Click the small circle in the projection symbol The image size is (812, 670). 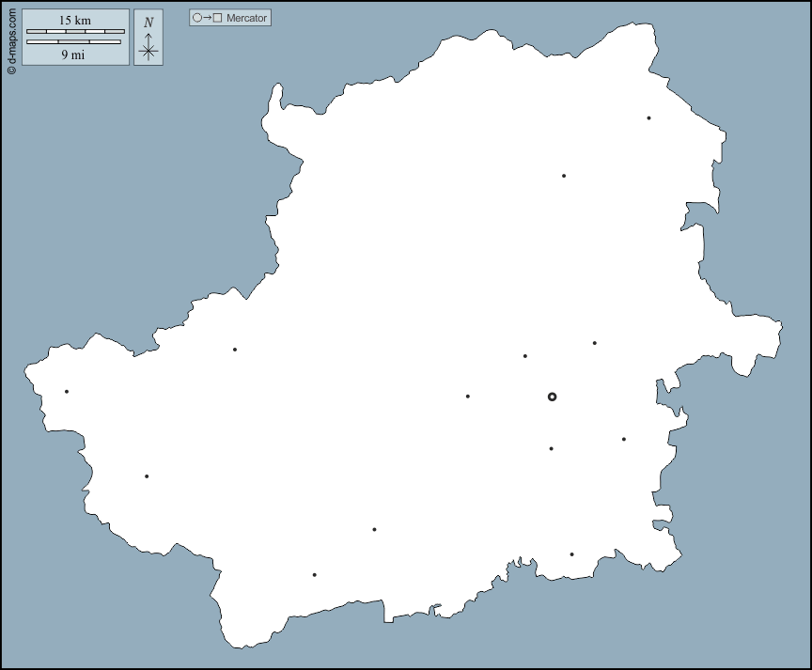click(x=197, y=18)
